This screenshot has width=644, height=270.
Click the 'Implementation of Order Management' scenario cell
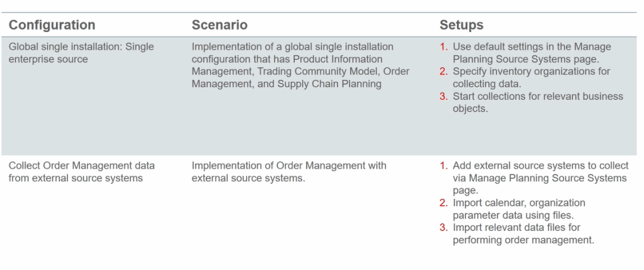tap(288, 172)
